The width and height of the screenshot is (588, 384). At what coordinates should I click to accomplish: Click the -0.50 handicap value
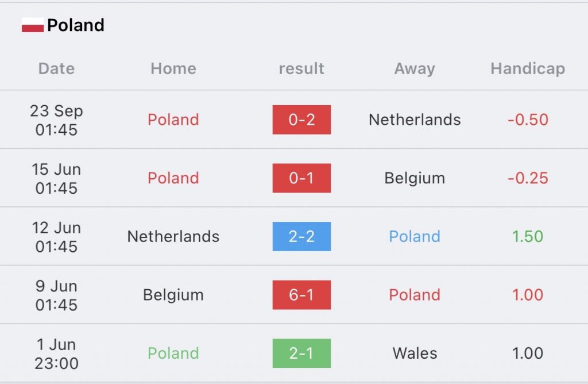[x=528, y=120]
